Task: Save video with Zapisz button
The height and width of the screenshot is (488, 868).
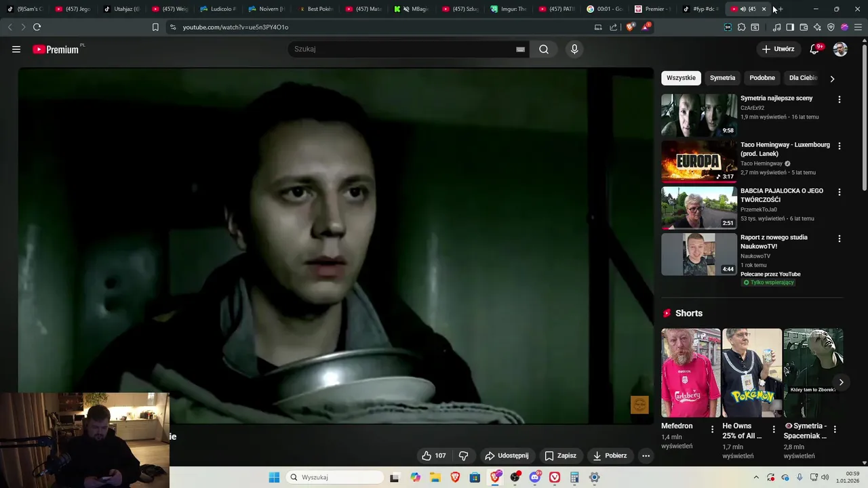Action: point(561,455)
